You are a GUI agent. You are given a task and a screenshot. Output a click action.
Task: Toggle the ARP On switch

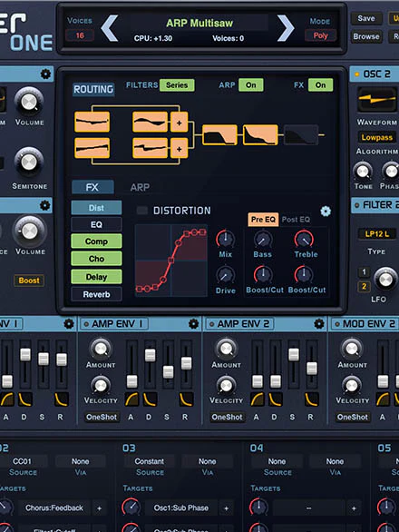point(251,85)
